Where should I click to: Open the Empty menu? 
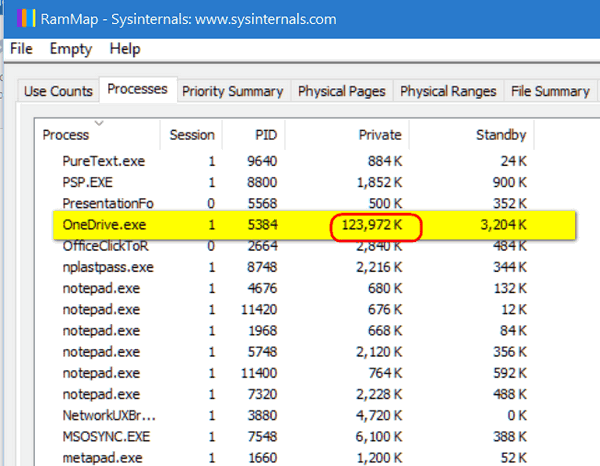tap(71, 49)
